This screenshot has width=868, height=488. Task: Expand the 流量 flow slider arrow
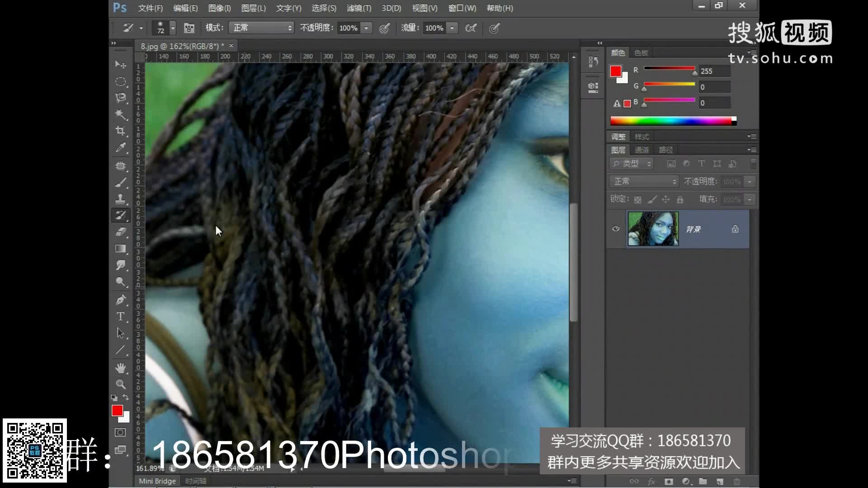(x=452, y=28)
